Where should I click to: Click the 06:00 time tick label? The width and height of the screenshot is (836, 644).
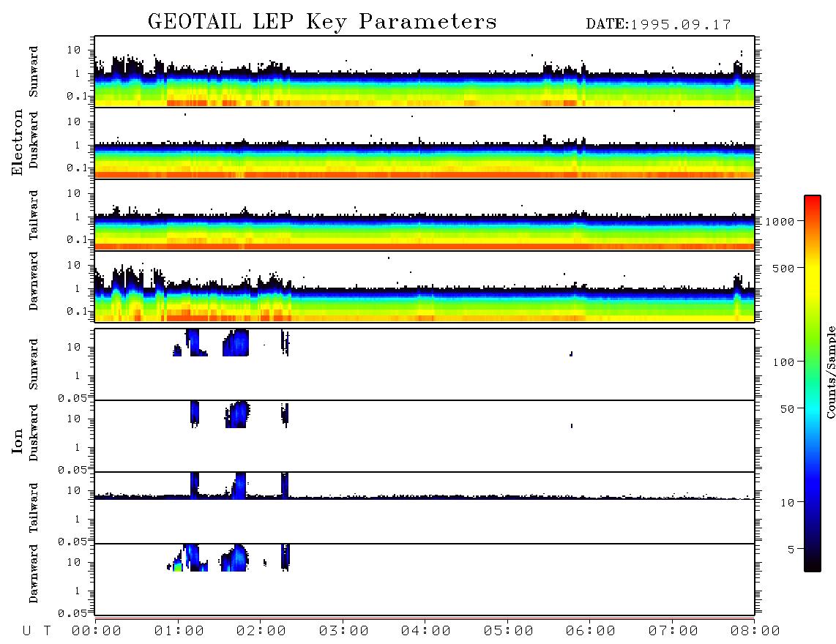point(591,632)
